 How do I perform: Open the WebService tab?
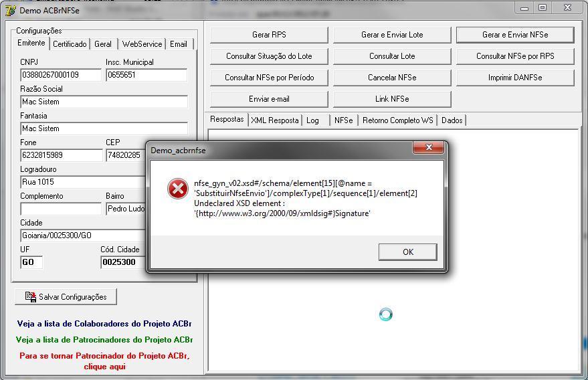click(142, 44)
